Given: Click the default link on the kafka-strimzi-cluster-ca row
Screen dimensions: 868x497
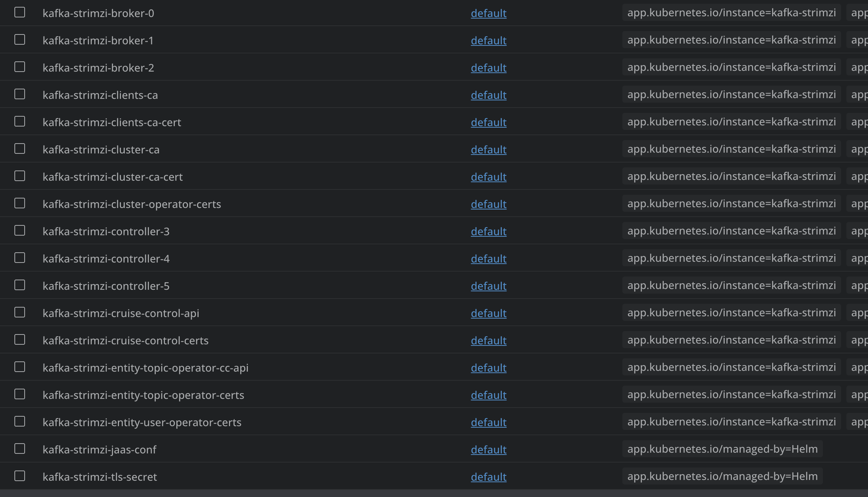Looking at the screenshot, I should (x=489, y=150).
